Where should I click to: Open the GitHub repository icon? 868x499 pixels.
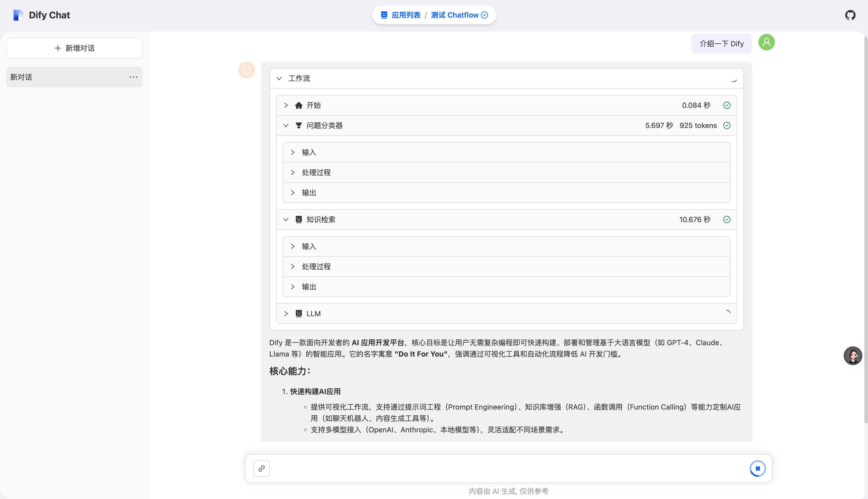pyautogui.click(x=850, y=15)
